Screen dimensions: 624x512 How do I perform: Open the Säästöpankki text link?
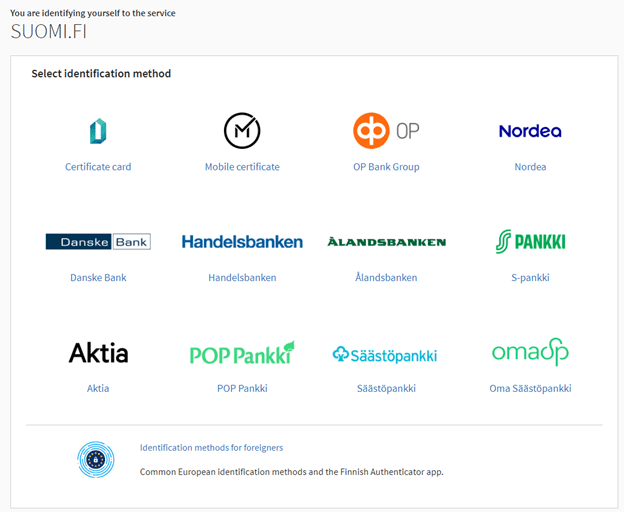pos(386,388)
